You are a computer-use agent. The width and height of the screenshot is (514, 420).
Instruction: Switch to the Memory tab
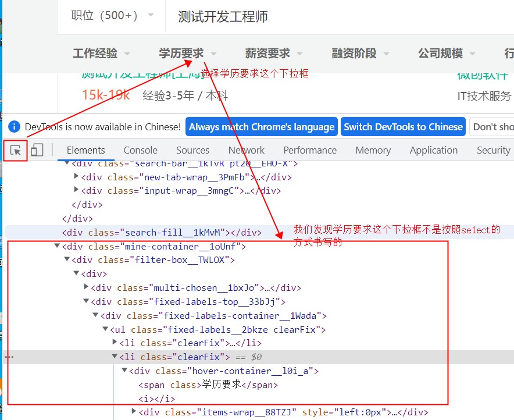pos(373,150)
